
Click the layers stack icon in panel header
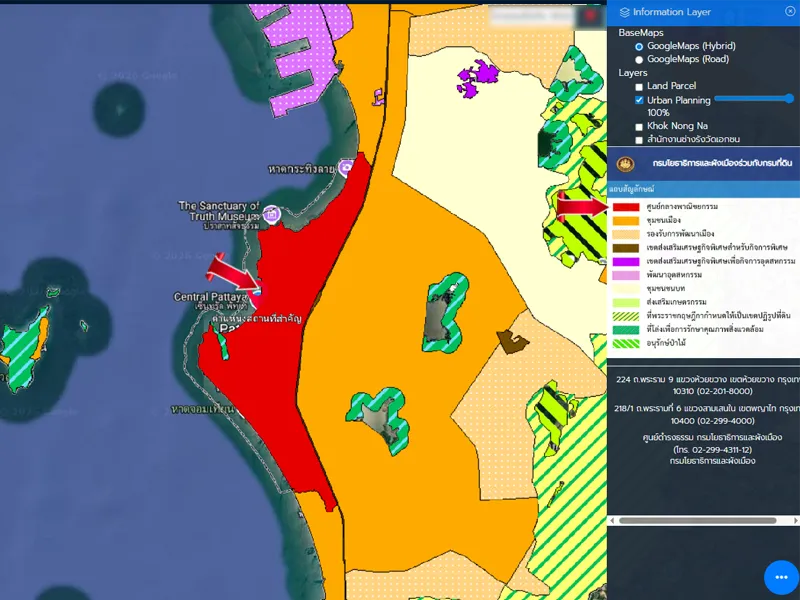[x=625, y=12]
